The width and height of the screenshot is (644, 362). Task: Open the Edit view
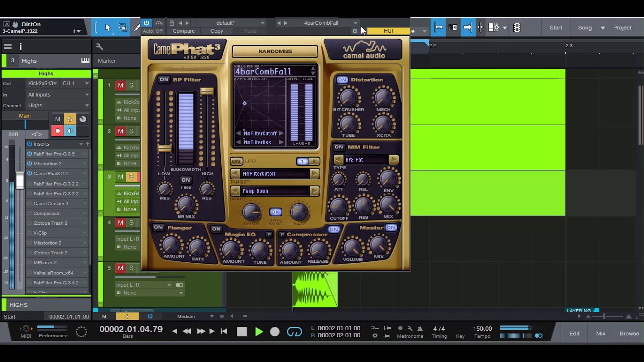click(x=574, y=333)
